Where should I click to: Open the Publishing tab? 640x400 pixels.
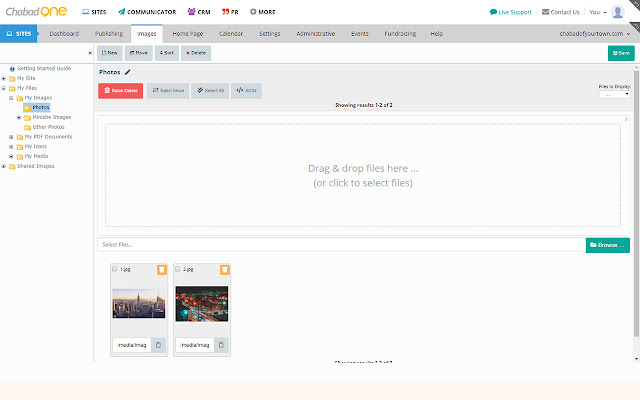(109, 34)
